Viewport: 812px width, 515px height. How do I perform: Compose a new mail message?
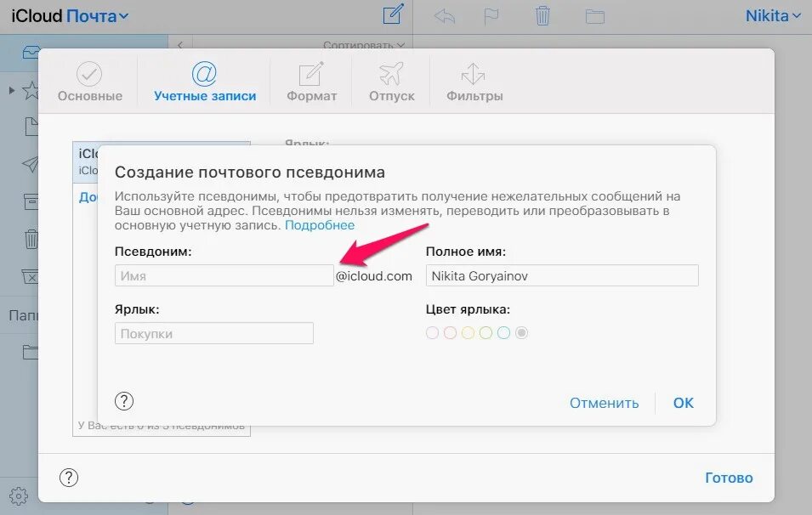tap(393, 15)
